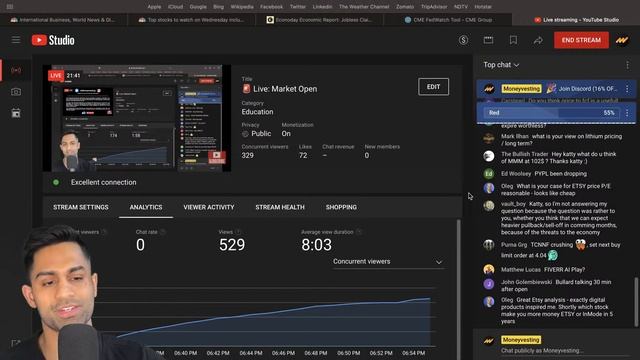Click vault_boy's chat avatar

coord(489,206)
